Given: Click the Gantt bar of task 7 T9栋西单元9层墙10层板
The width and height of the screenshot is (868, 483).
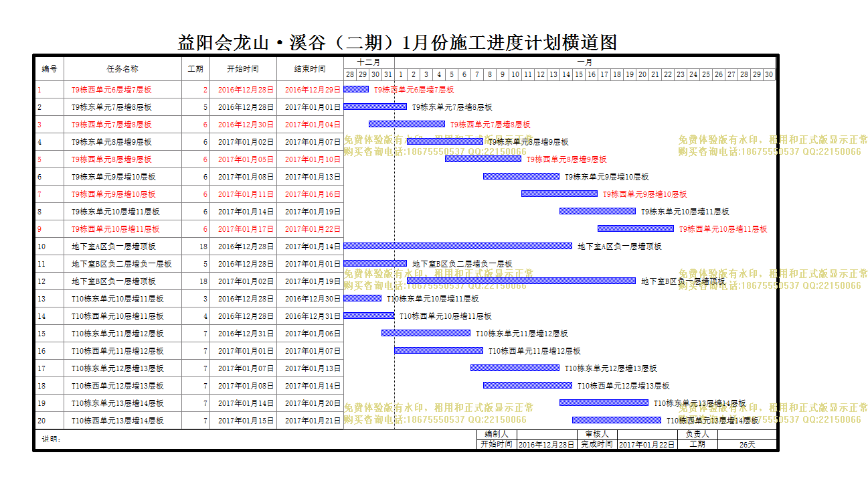Looking at the screenshot, I should pyautogui.click(x=559, y=194).
